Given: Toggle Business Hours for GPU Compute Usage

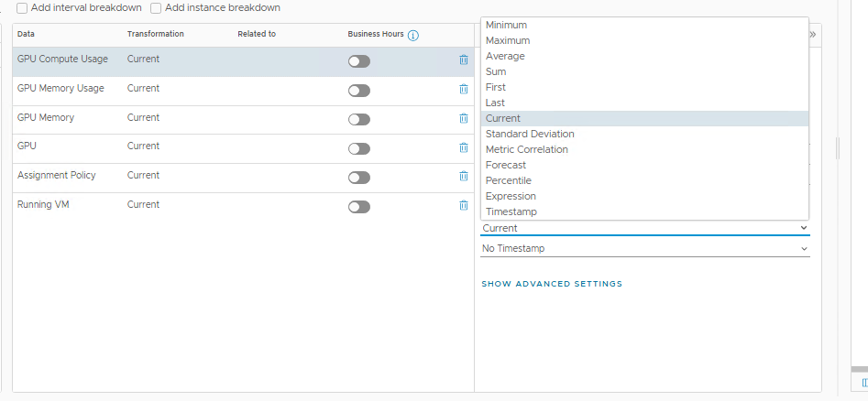Looking at the screenshot, I should pyautogui.click(x=359, y=61).
